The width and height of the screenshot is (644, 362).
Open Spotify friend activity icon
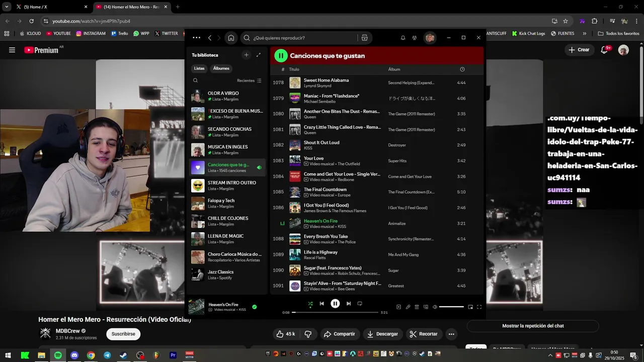coord(414,38)
